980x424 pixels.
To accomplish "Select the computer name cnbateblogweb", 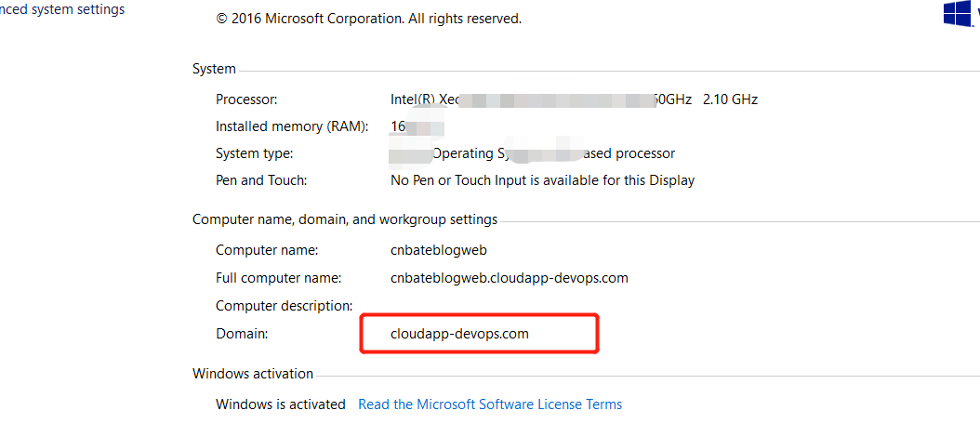I will (x=438, y=250).
